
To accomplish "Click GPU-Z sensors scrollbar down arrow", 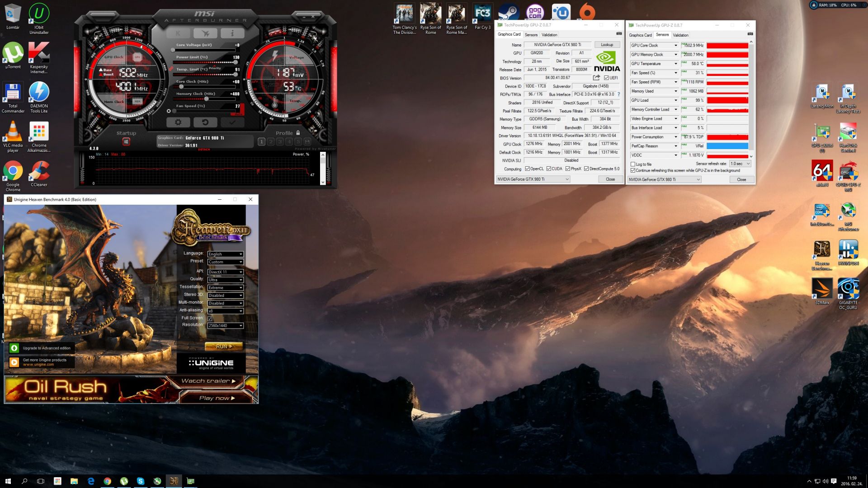I will (751, 157).
